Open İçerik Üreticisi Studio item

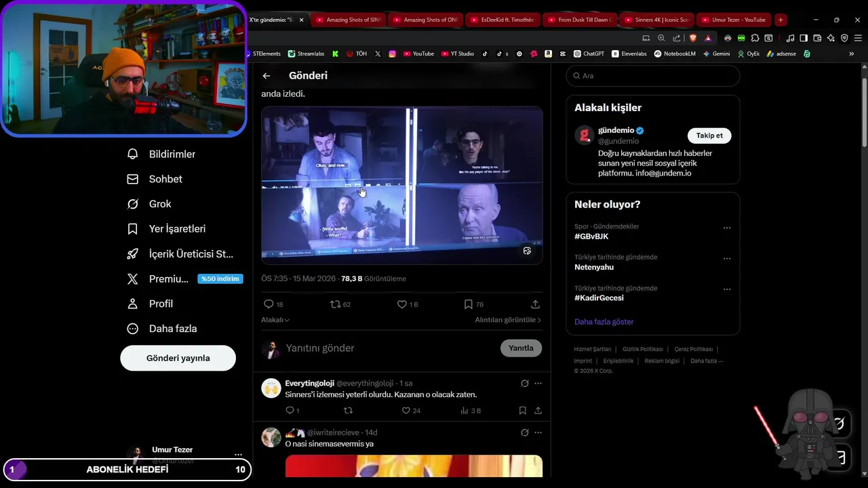(180, 254)
